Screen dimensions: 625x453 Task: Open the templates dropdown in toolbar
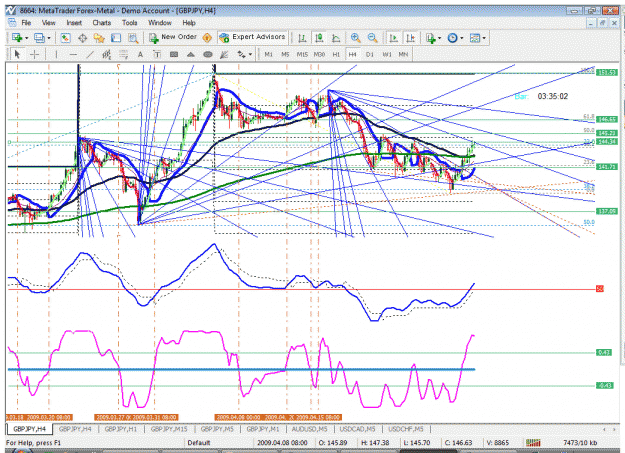coord(484,38)
